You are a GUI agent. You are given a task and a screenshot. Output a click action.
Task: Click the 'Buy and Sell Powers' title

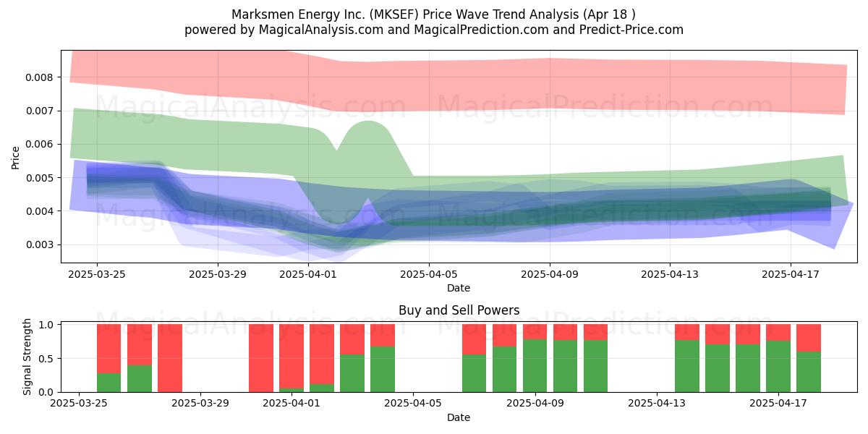point(459,310)
